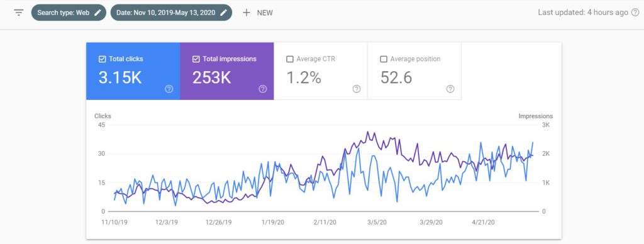This screenshot has width=644, height=244.
Task: Open the filter list icon
Action: pos(18,13)
